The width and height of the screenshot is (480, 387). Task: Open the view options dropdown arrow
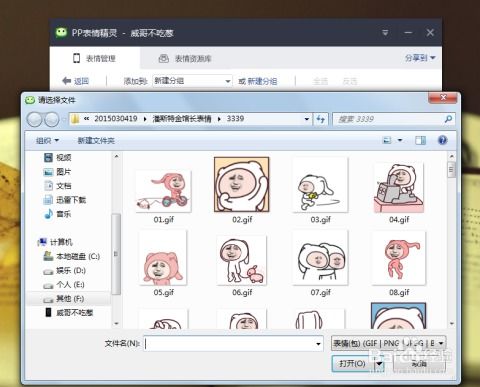coord(400,140)
